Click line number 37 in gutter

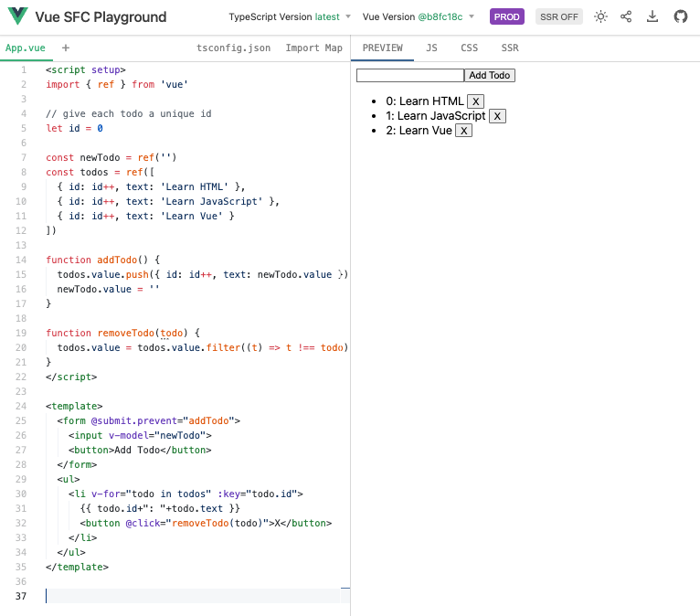pos(21,596)
